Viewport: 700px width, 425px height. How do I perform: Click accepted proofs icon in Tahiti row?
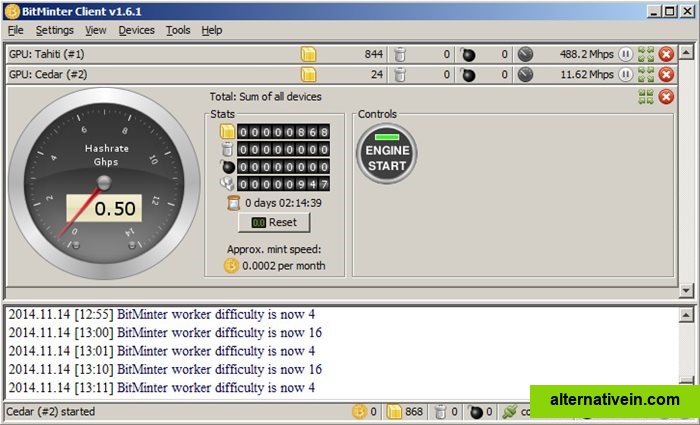click(x=308, y=54)
